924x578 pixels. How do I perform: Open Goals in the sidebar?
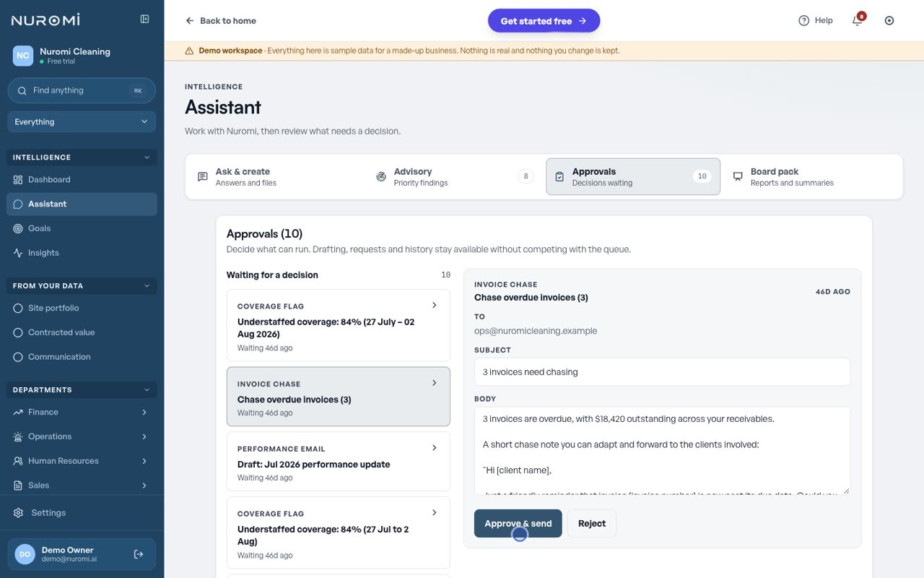click(x=82, y=228)
